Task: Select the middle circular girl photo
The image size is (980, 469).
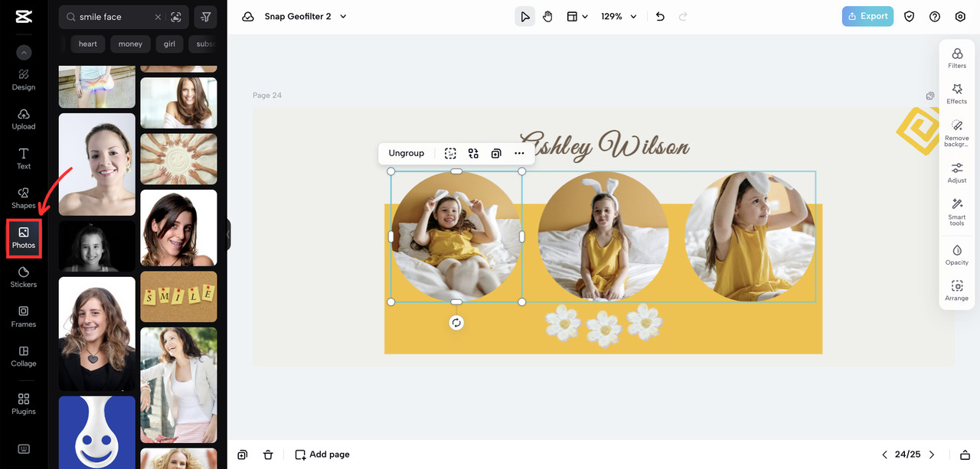Action: 603,236
